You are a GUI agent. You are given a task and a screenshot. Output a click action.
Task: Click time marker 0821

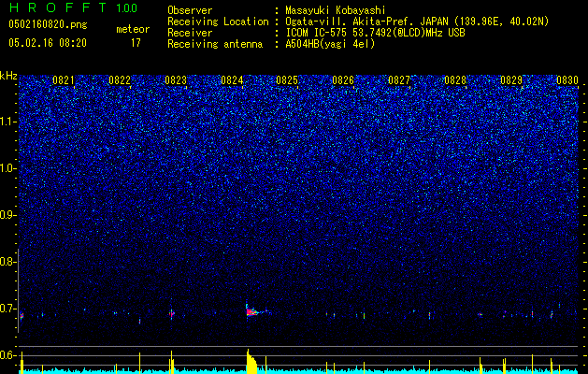tap(64, 80)
